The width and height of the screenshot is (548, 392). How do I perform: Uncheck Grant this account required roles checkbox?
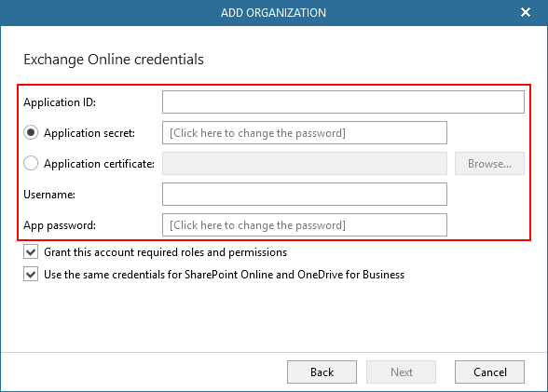(31, 251)
